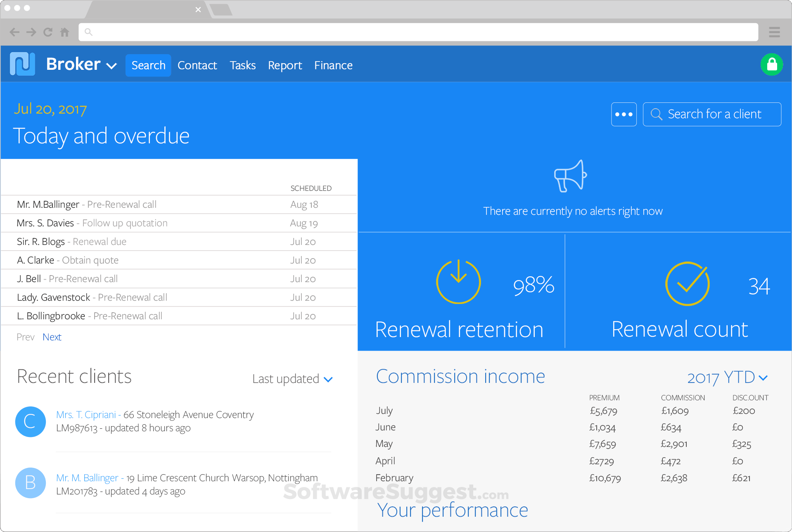Expand the Broker dropdown chevron
792x532 pixels.
111,66
